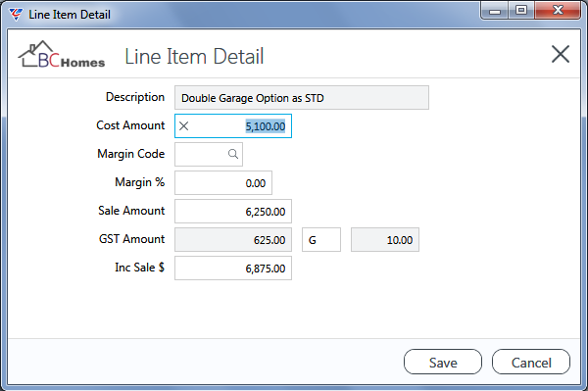Click the title bar text Line Item Detail
Viewport: 588px width, 391px height.
click(x=70, y=15)
